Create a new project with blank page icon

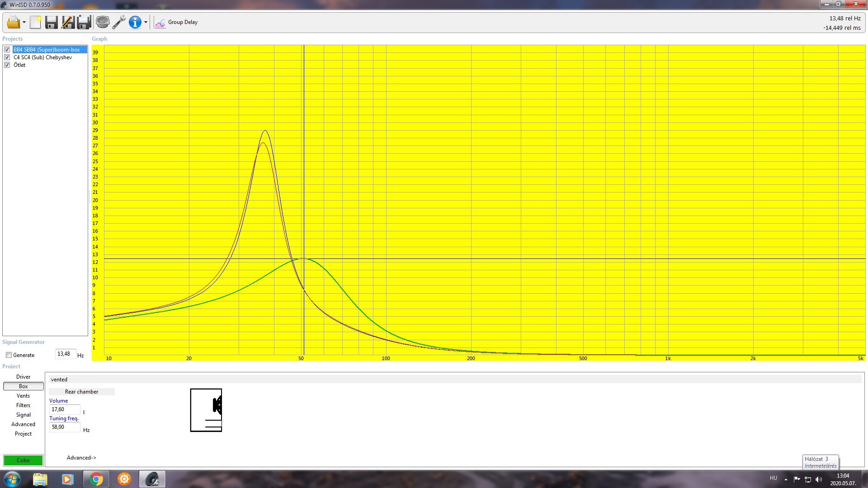(35, 22)
